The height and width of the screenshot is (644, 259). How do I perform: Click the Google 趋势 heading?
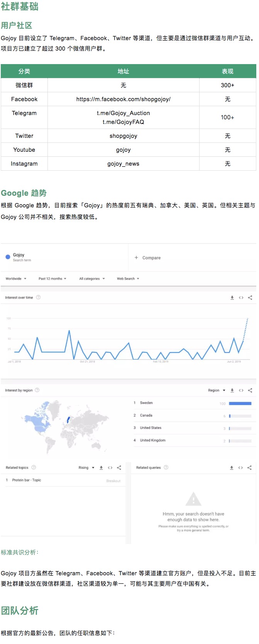[x=24, y=193]
